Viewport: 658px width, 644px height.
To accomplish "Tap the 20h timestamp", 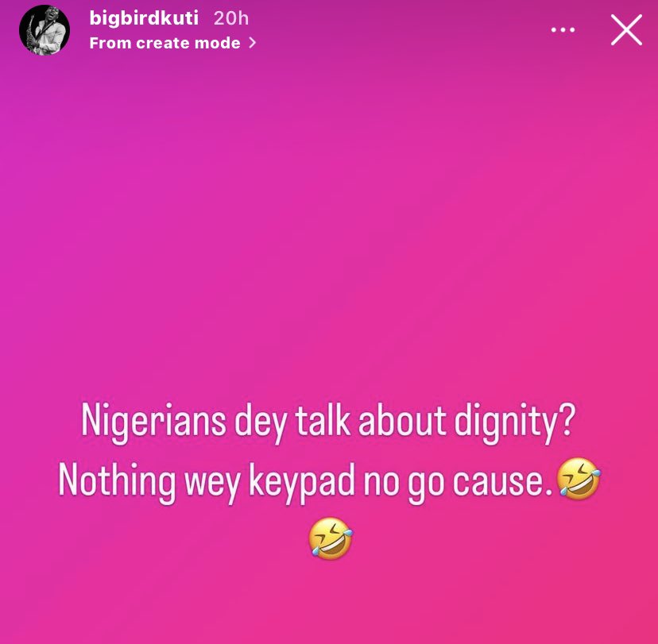I will pos(231,18).
